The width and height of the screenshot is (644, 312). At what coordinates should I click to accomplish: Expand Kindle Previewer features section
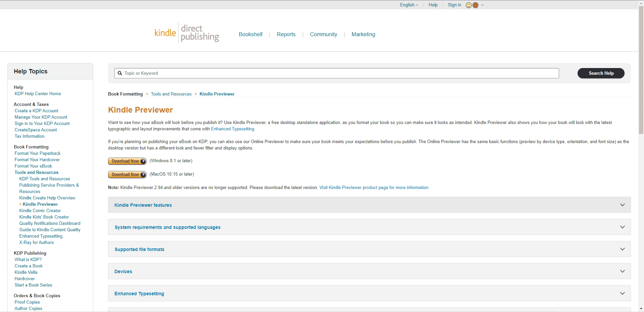point(369,205)
